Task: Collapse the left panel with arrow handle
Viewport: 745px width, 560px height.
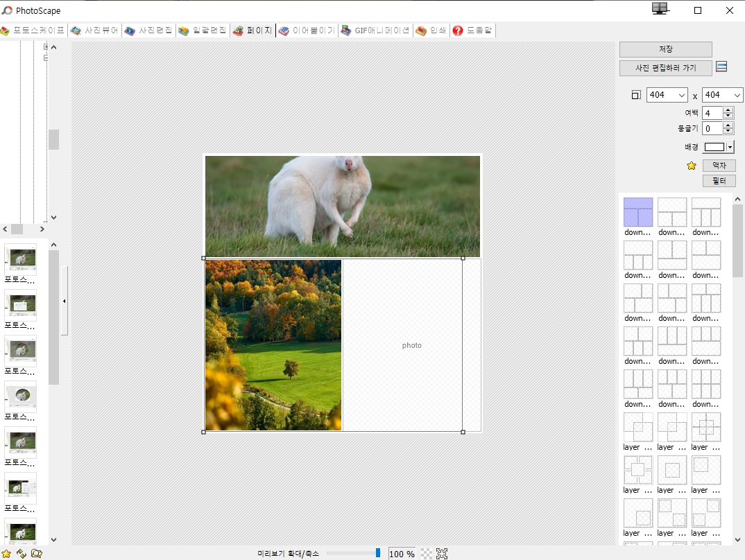Action: tap(64, 301)
